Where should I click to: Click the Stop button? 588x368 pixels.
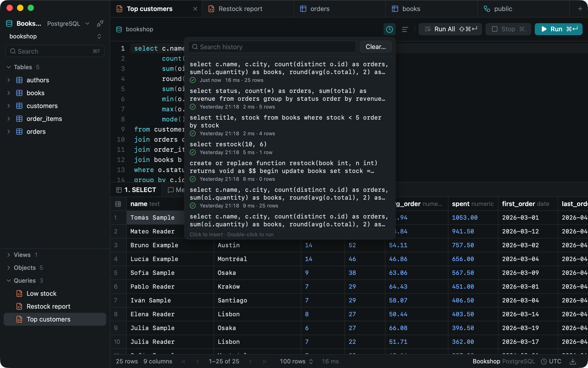tap(508, 29)
